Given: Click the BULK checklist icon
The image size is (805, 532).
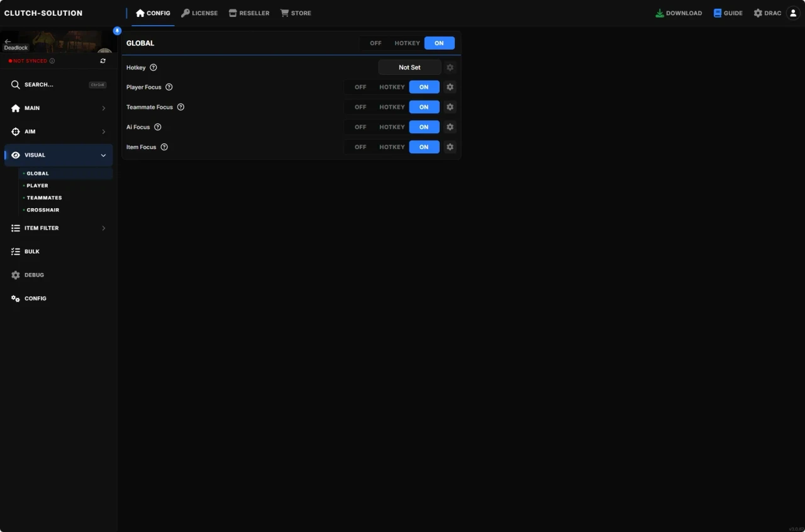Looking at the screenshot, I should pos(16,252).
